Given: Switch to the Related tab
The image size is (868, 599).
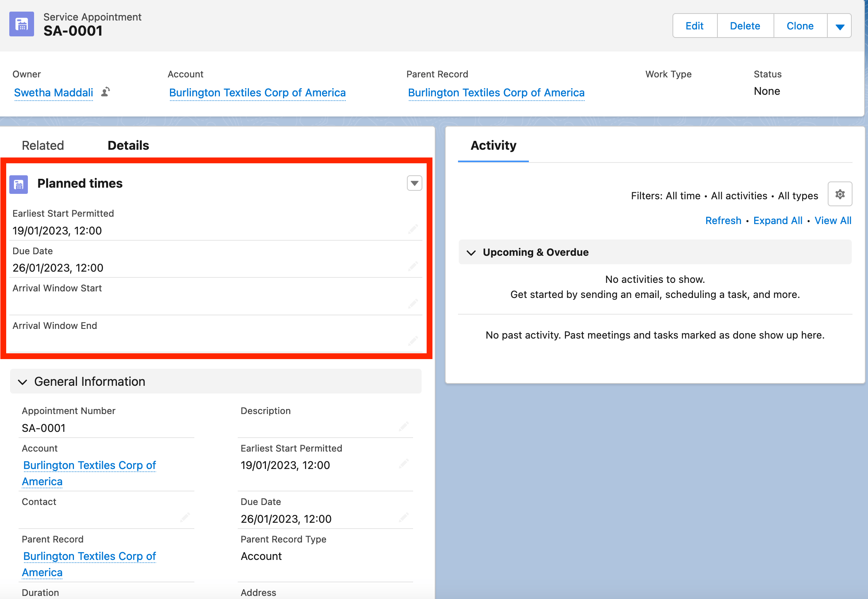Looking at the screenshot, I should coord(43,145).
